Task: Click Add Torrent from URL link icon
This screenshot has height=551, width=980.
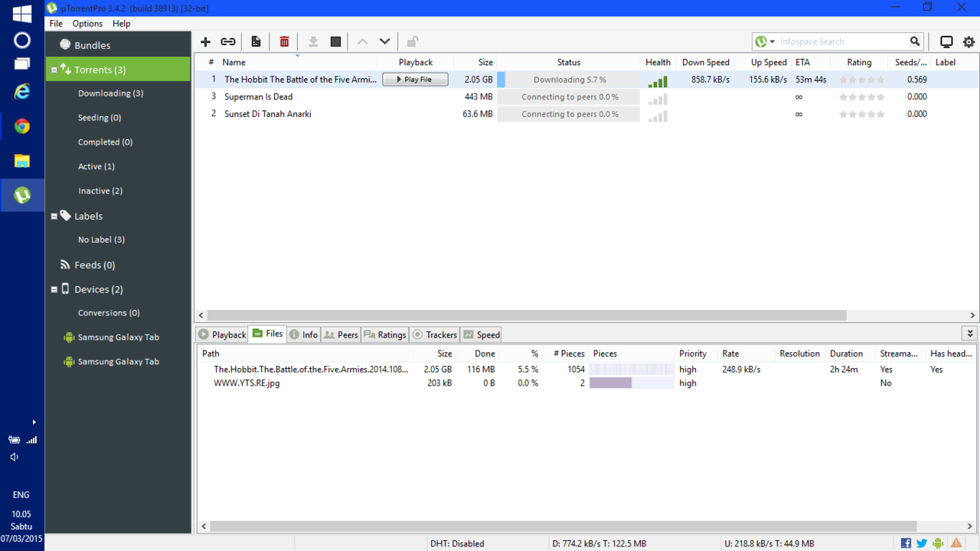Action: point(228,42)
